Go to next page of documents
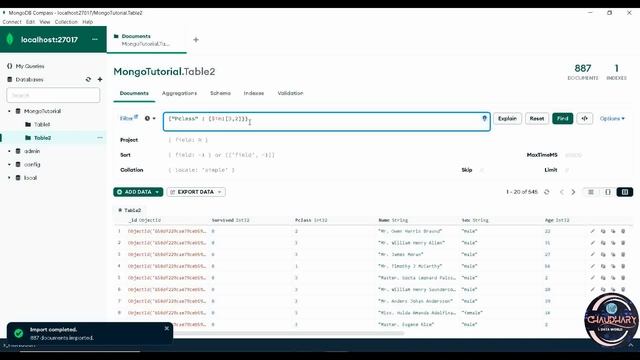The height and width of the screenshot is (360, 640). pos(573,192)
